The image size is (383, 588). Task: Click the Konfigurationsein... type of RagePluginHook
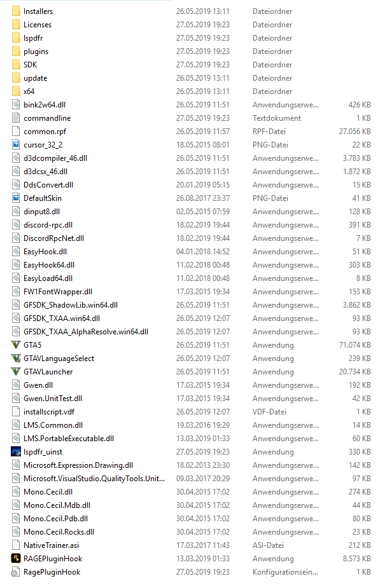pyautogui.click(x=286, y=572)
